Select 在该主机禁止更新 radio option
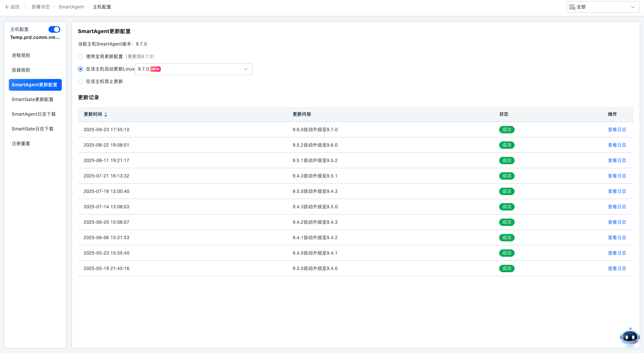 pyautogui.click(x=80, y=82)
